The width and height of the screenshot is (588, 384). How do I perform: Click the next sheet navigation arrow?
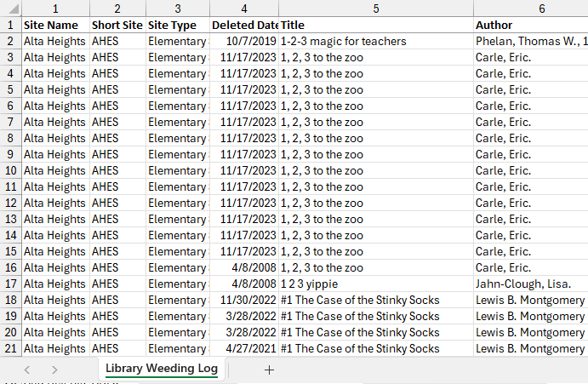pos(54,370)
